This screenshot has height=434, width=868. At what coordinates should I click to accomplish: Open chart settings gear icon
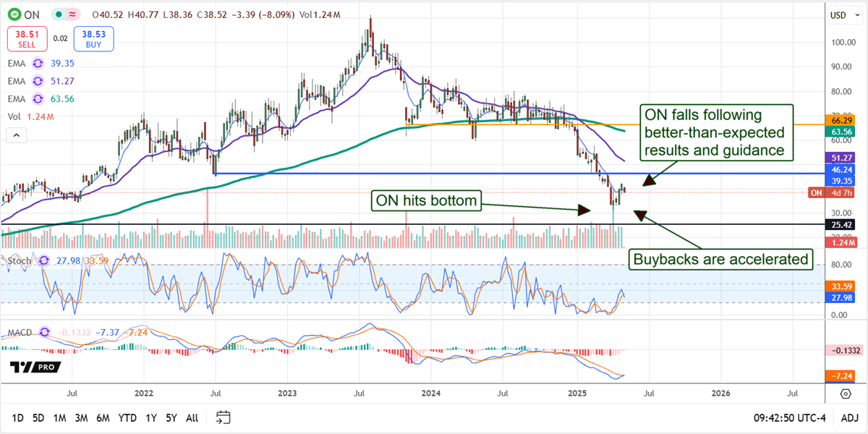point(846,393)
